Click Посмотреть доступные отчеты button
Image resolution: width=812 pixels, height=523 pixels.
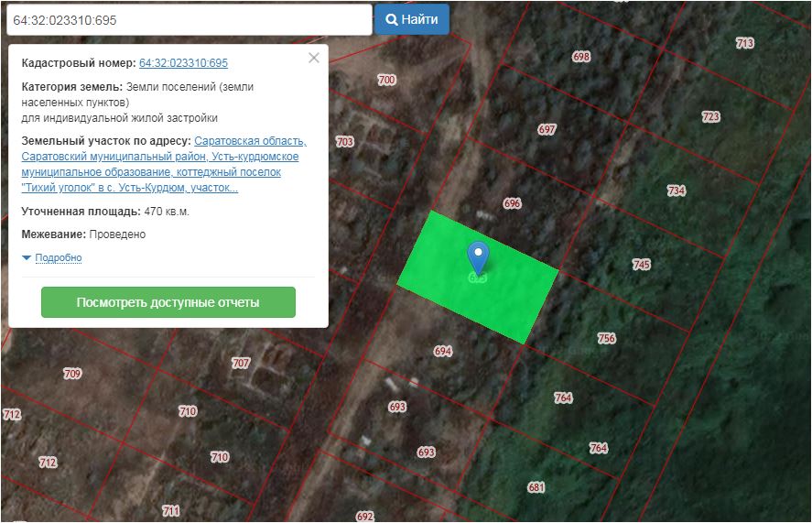point(168,302)
